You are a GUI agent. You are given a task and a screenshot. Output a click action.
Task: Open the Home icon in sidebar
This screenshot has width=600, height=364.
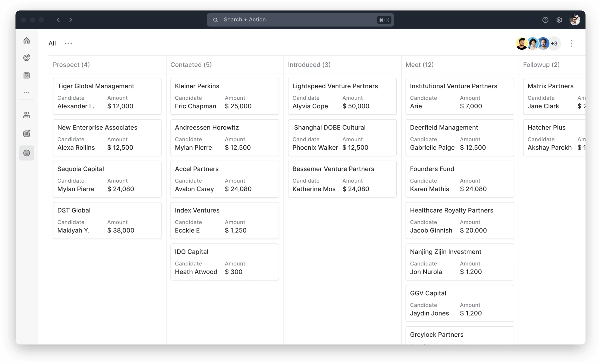coord(26,40)
